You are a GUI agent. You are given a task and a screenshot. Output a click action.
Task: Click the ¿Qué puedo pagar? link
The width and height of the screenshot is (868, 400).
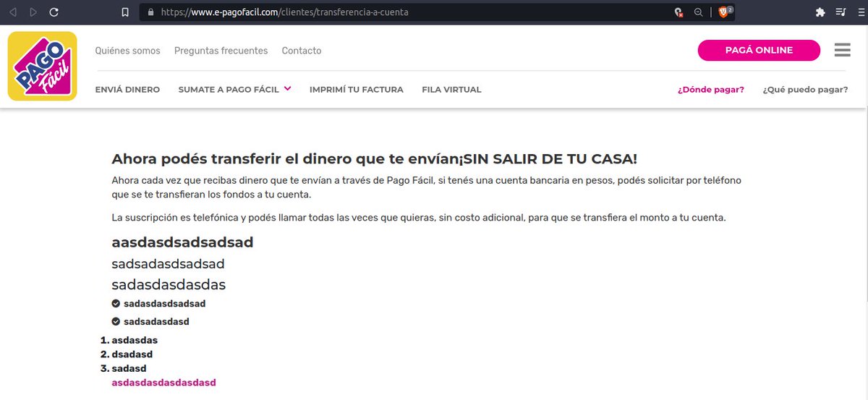point(805,90)
